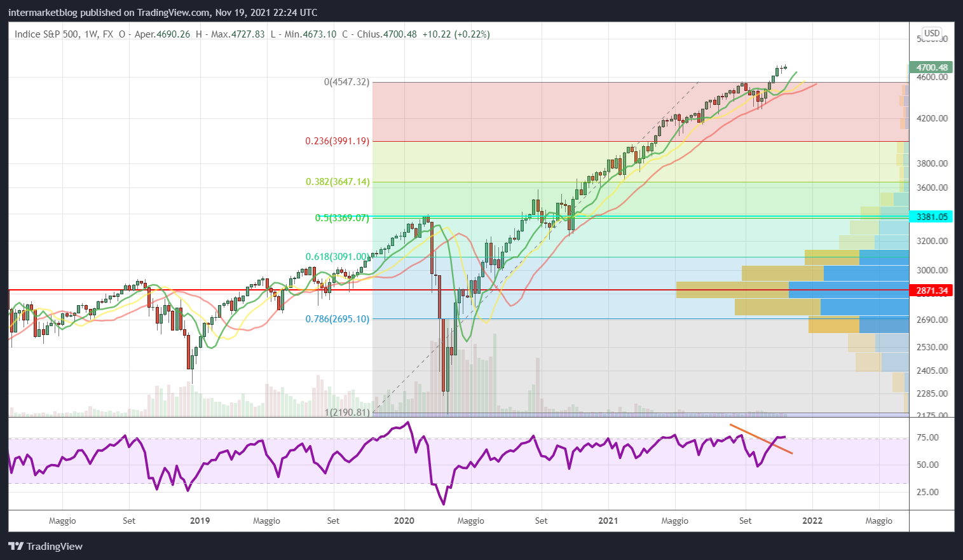Image resolution: width=963 pixels, height=560 pixels.
Task: Click the Max.4727.83 high value
Action: 238,34
